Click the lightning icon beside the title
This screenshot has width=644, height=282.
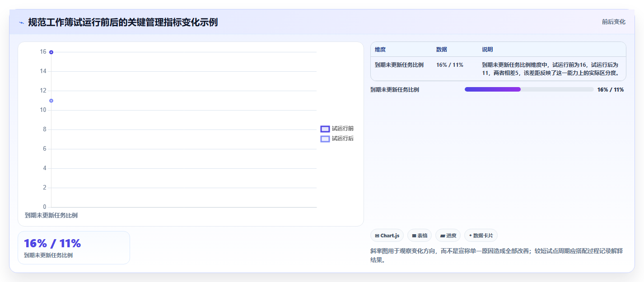(x=21, y=23)
